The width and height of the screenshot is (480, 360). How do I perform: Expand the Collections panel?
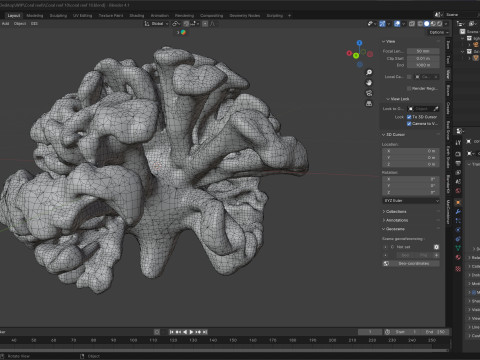(394, 212)
